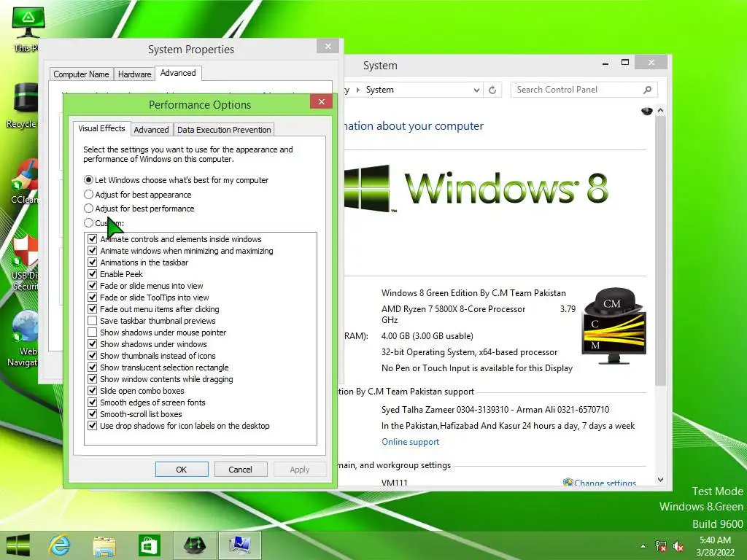Open the Recycle Bin desktop icon
Viewport: 747px width, 560px height.
[x=23, y=106]
